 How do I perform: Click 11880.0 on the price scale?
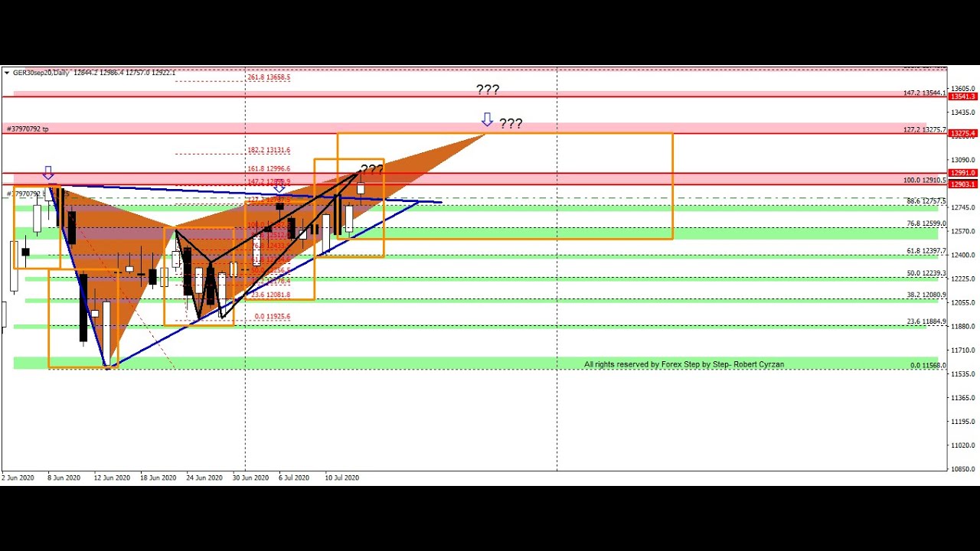(x=963, y=326)
